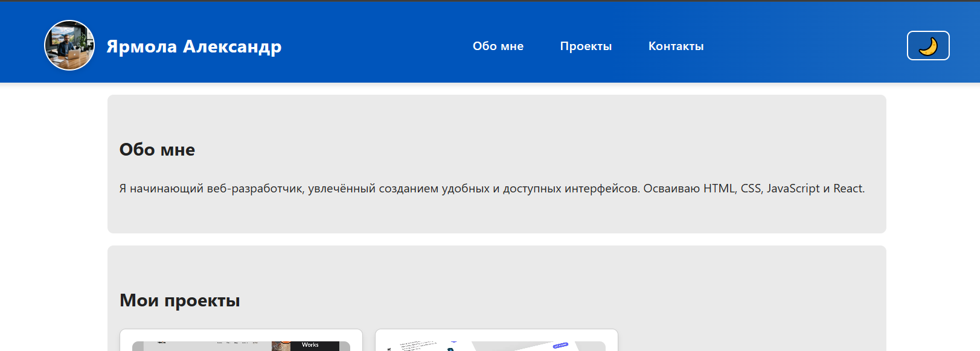The image size is (980, 351).
Task: Go to «Проекты» in the header menu
Action: click(x=586, y=46)
